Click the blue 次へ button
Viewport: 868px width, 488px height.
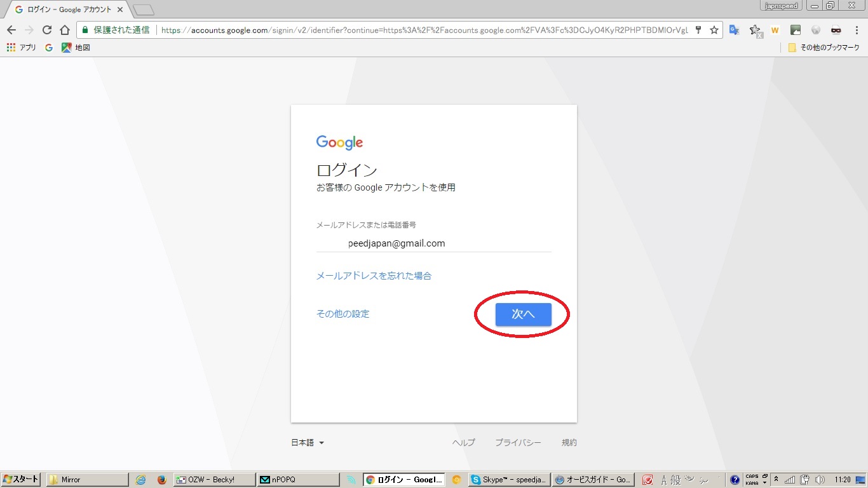(524, 315)
